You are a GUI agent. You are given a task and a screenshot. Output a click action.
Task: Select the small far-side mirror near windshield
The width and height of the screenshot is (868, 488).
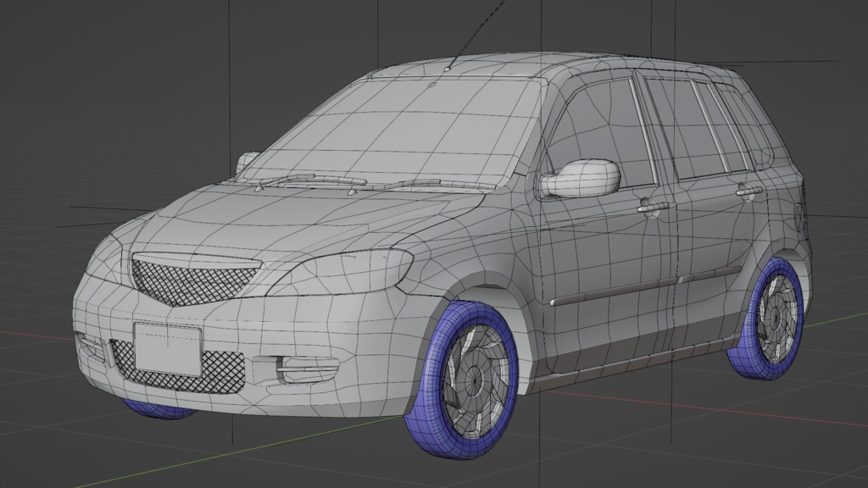pyautogui.click(x=247, y=161)
